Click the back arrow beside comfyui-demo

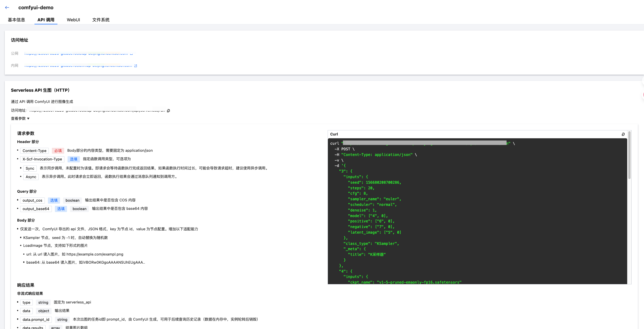tap(7, 8)
